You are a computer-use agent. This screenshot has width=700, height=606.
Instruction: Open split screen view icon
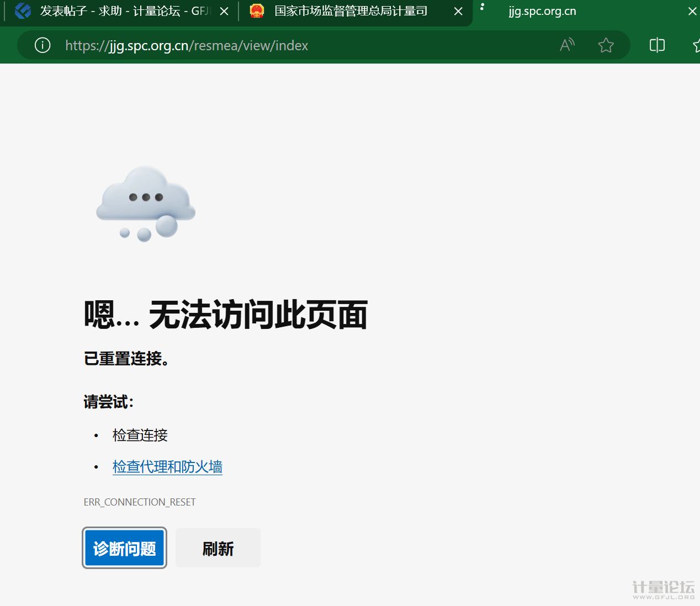[x=657, y=45]
